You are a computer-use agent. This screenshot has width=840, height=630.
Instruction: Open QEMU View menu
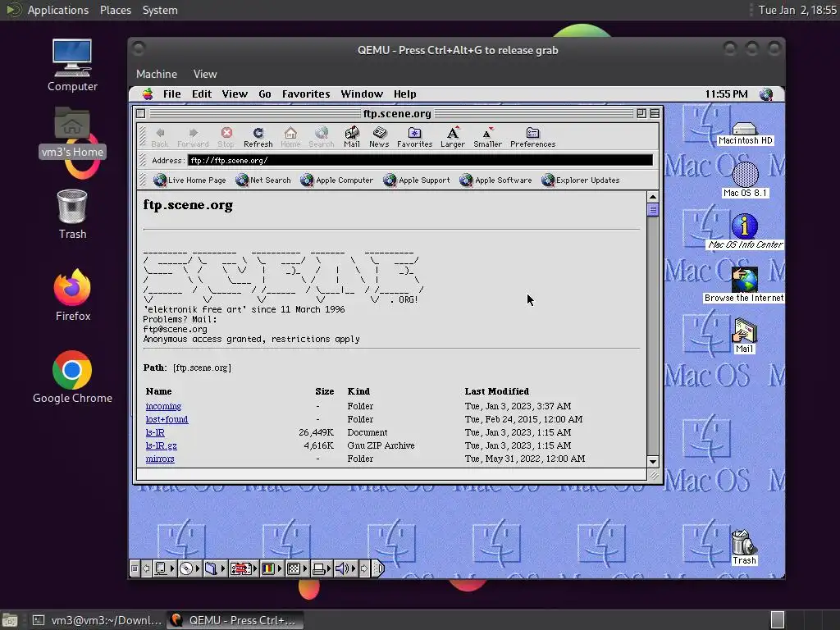coord(204,74)
